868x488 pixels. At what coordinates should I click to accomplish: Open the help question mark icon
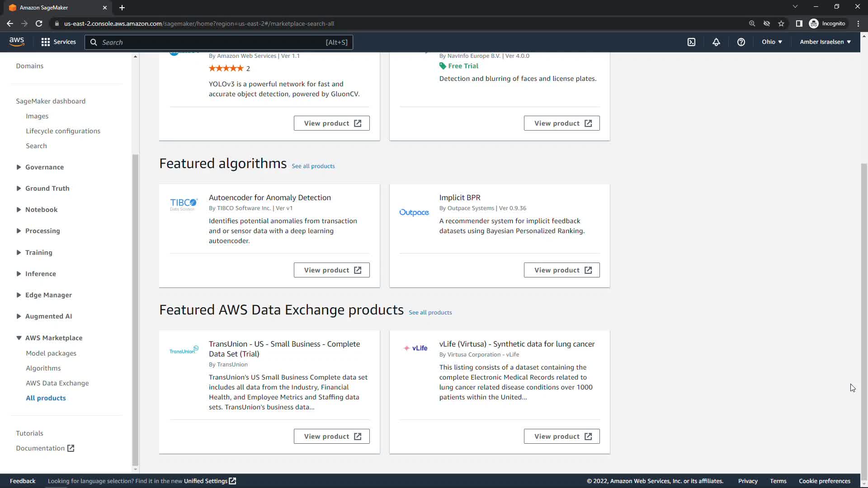click(741, 42)
